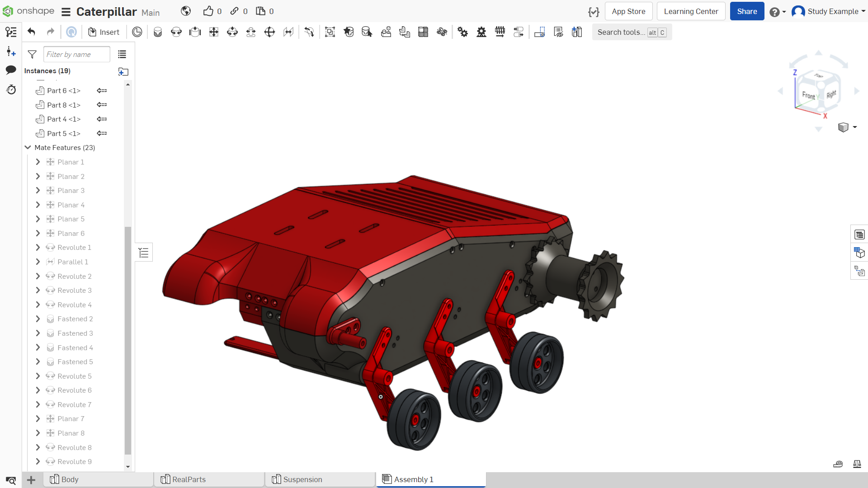This screenshot has height=488, width=868.
Task: Select the Rack and pinion relation tool
Action: point(481,32)
